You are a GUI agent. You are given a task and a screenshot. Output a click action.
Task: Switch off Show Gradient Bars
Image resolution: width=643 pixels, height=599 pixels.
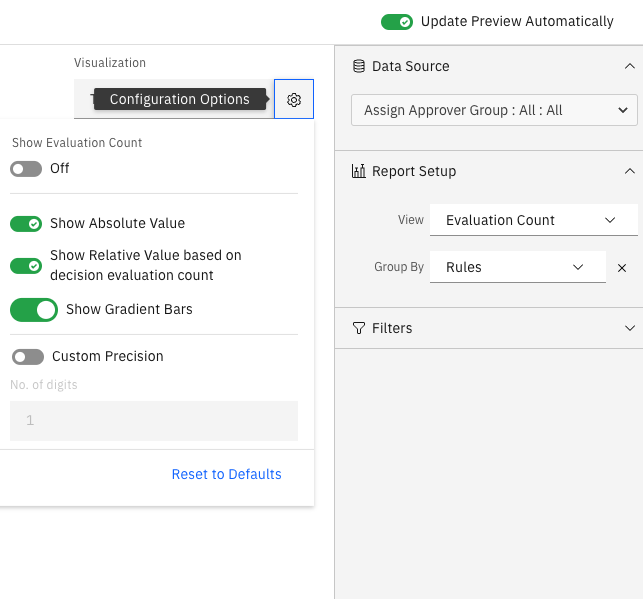(34, 310)
